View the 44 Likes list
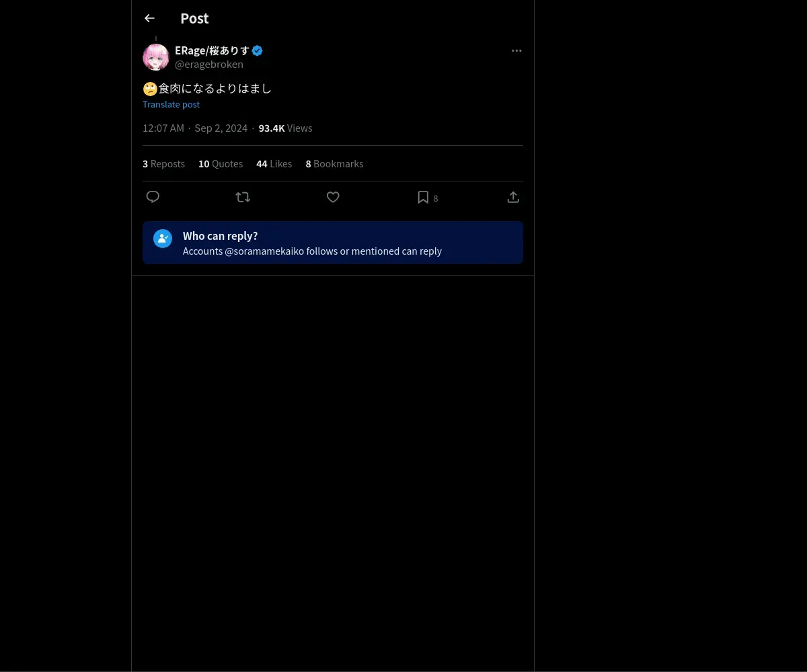 coord(274,164)
